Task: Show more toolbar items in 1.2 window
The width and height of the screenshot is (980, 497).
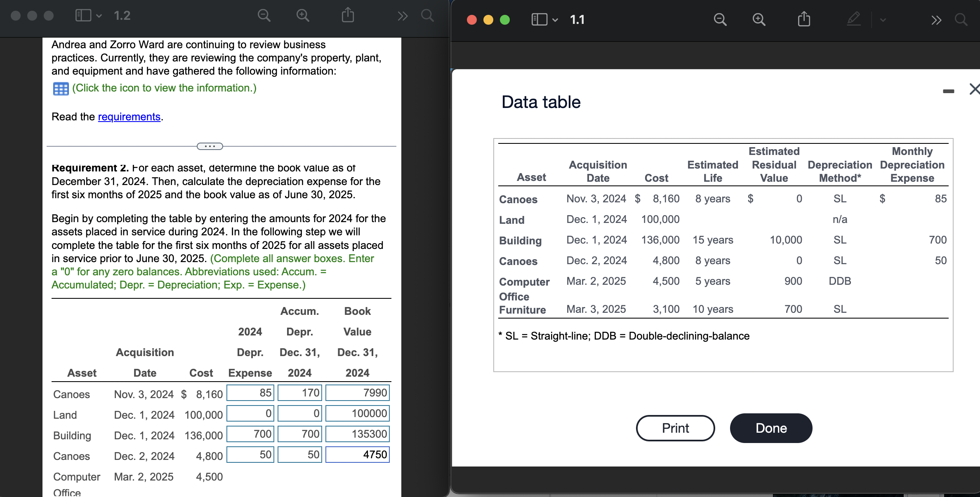Action: point(403,16)
